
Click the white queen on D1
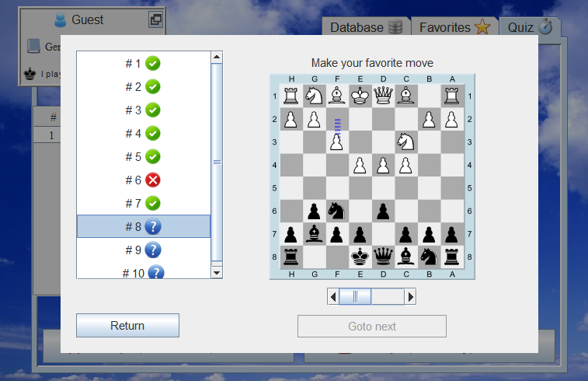coord(383,96)
